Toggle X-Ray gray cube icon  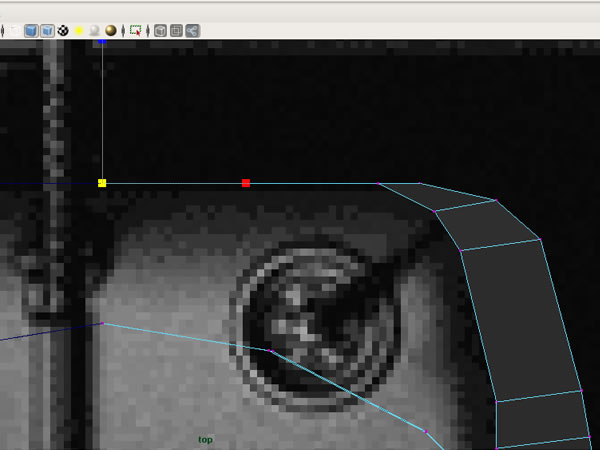pyautogui.click(x=160, y=31)
